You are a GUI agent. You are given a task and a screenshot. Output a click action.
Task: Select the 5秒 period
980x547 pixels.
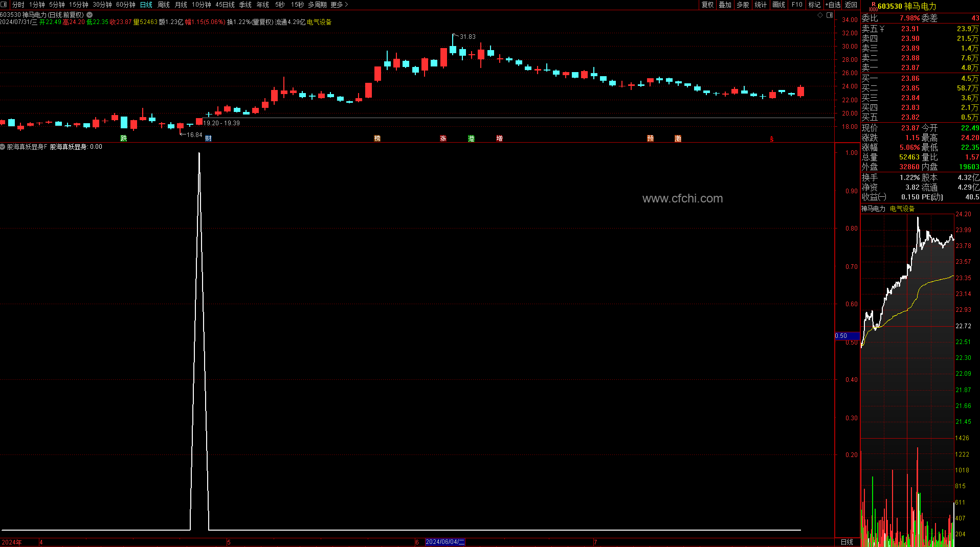[x=280, y=5]
